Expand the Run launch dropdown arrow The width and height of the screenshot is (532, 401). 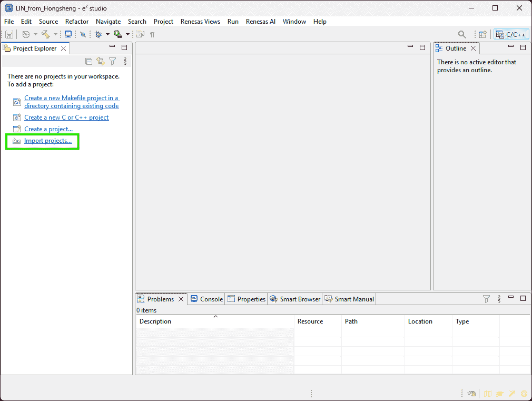pos(127,34)
